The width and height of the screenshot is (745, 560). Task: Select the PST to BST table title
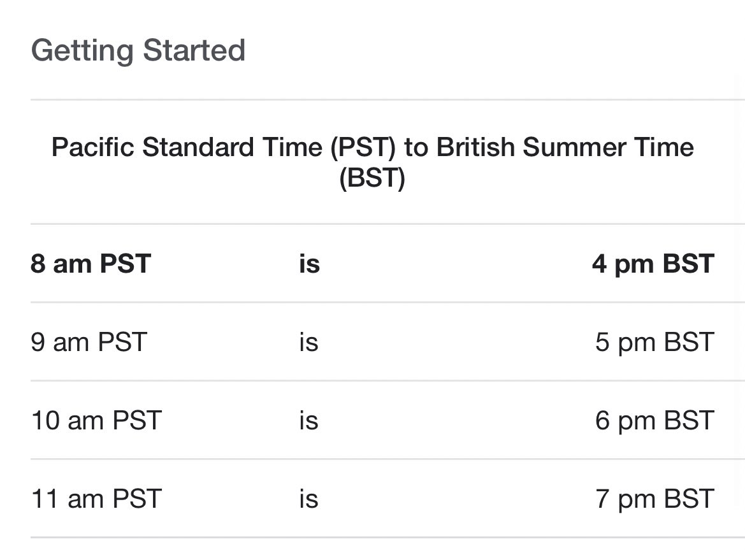tap(372, 162)
